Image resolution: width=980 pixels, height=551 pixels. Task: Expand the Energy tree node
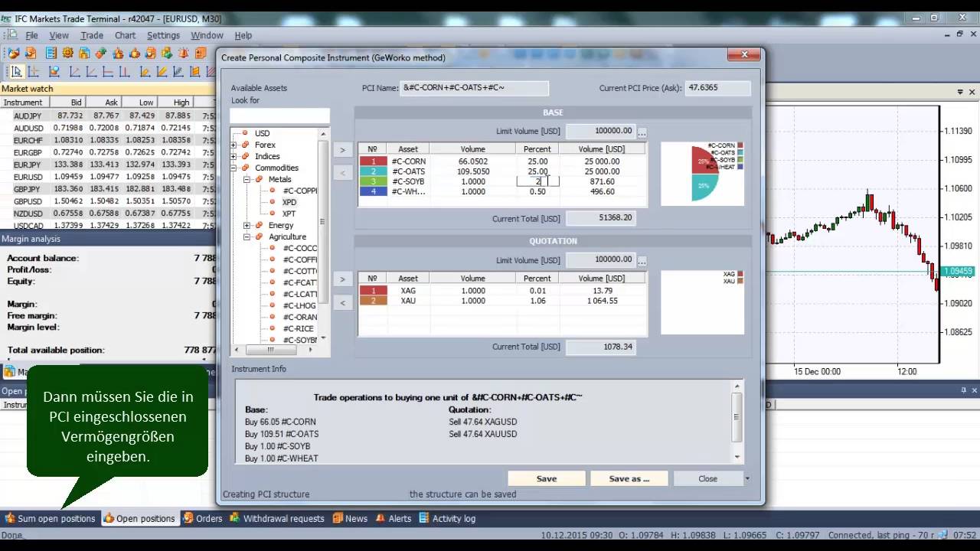pos(247,225)
